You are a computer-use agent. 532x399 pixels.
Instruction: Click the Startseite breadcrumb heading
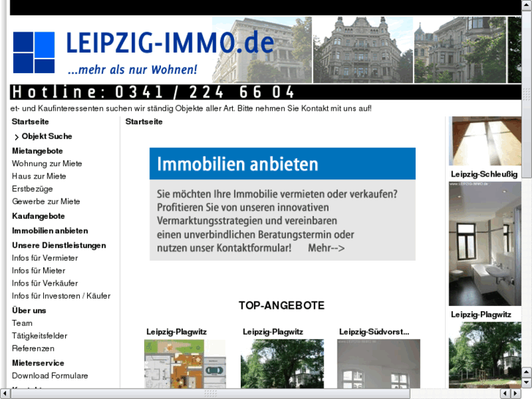coord(144,122)
